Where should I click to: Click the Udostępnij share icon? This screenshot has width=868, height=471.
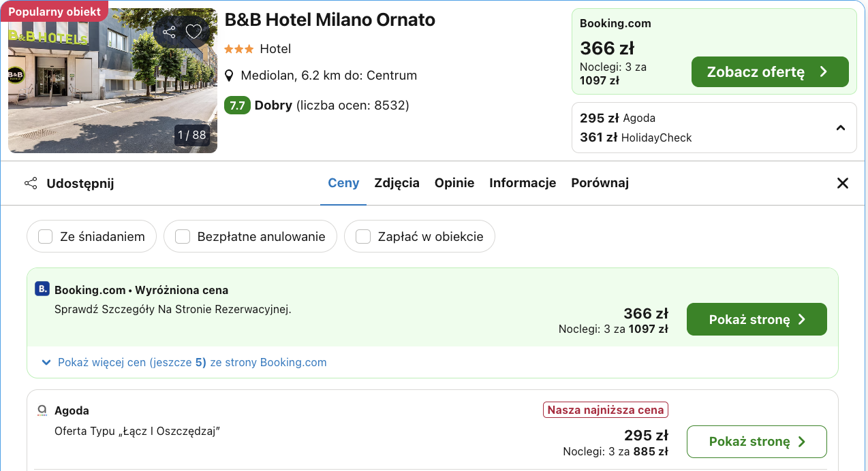click(30, 183)
